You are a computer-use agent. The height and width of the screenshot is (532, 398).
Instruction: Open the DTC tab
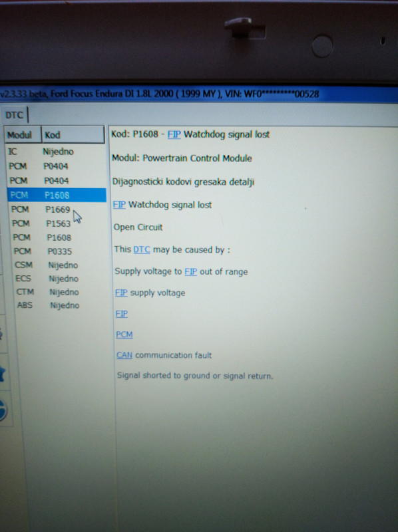[x=14, y=115]
